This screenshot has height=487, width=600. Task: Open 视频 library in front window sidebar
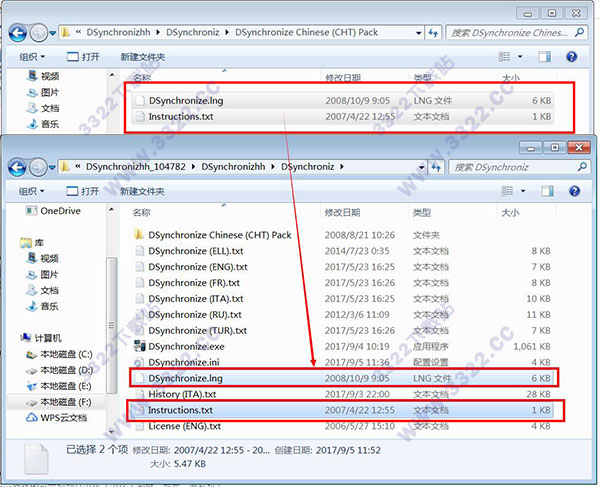(43, 259)
